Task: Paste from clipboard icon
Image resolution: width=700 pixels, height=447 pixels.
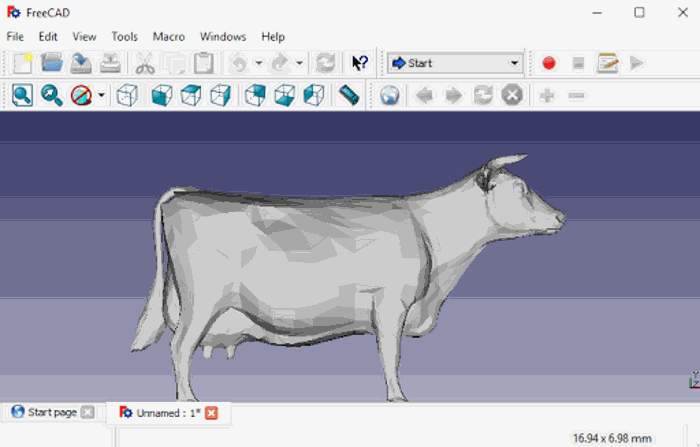Action: 204,63
